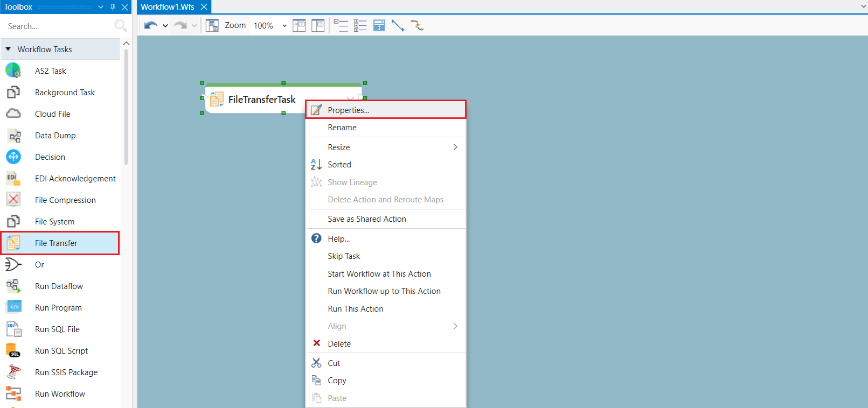Open the undo history dropdown arrow

click(x=165, y=26)
